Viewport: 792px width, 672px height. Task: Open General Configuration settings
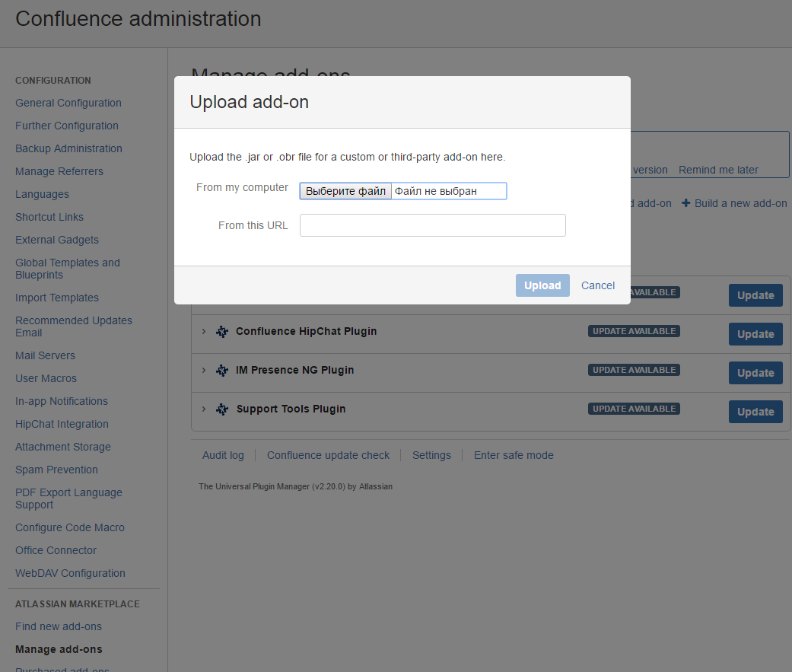tap(68, 102)
